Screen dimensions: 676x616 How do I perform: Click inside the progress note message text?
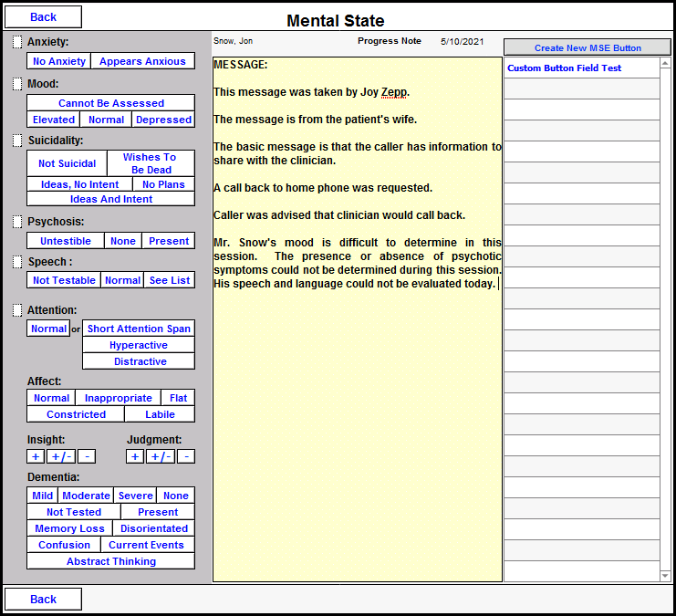click(357, 319)
